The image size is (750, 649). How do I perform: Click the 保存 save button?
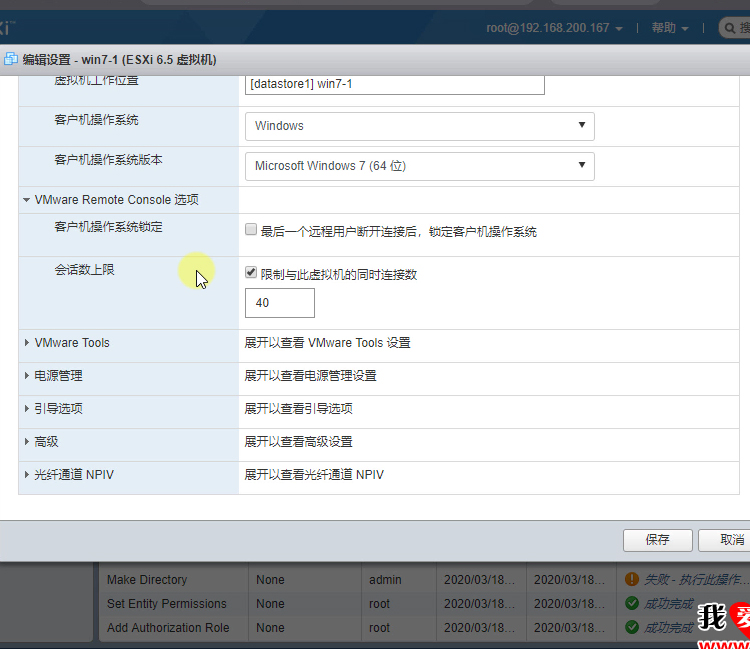click(658, 540)
